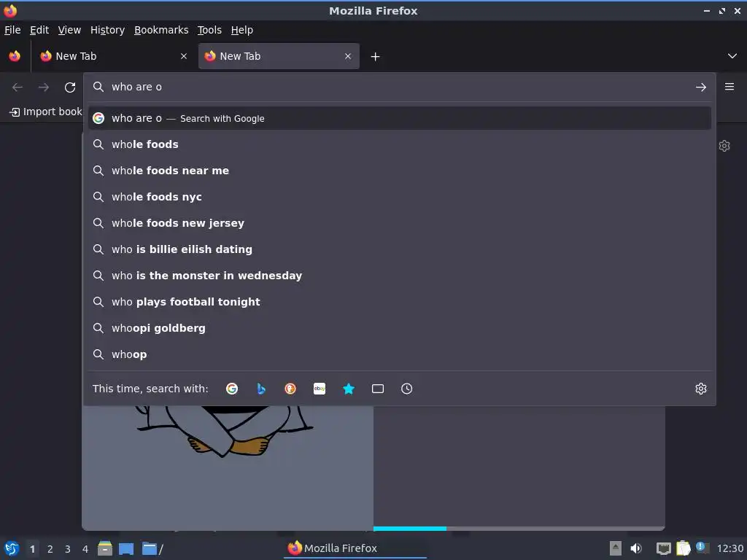
Task: Open the View menu
Action: [69, 30]
